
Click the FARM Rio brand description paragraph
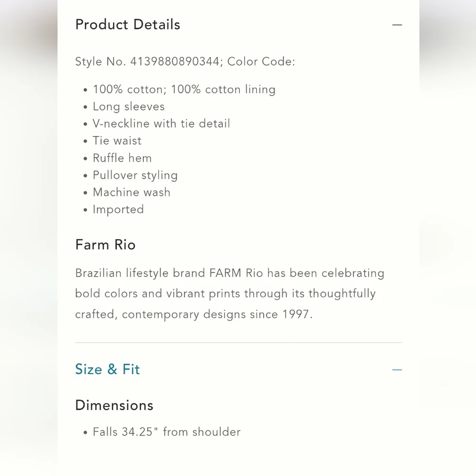(x=229, y=294)
